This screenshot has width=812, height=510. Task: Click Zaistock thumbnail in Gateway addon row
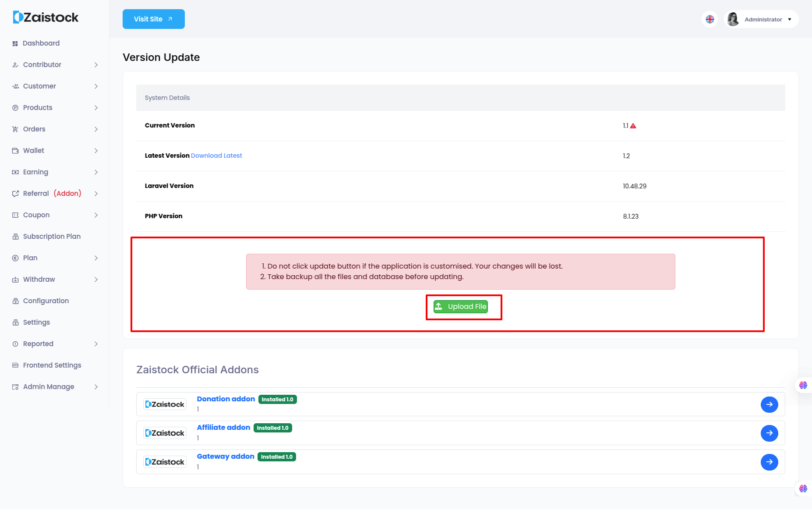point(165,462)
